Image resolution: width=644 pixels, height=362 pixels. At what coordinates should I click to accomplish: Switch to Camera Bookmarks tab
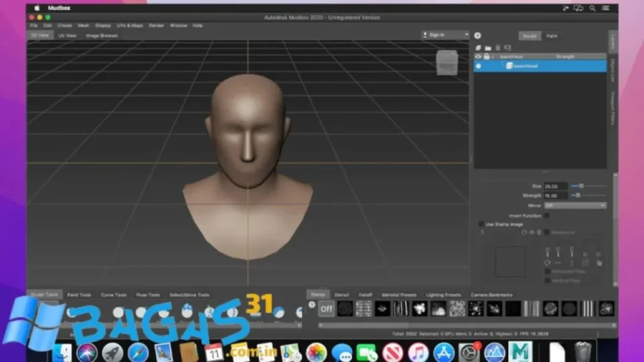coord(492,295)
